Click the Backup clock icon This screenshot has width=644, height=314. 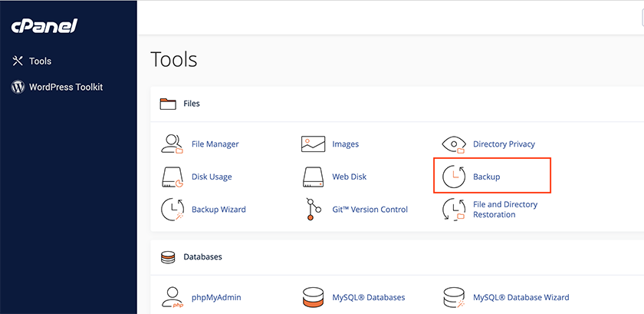point(454,177)
